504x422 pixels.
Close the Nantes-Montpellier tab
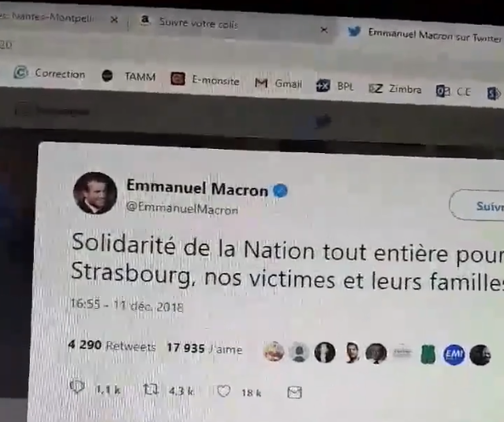(x=114, y=20)
